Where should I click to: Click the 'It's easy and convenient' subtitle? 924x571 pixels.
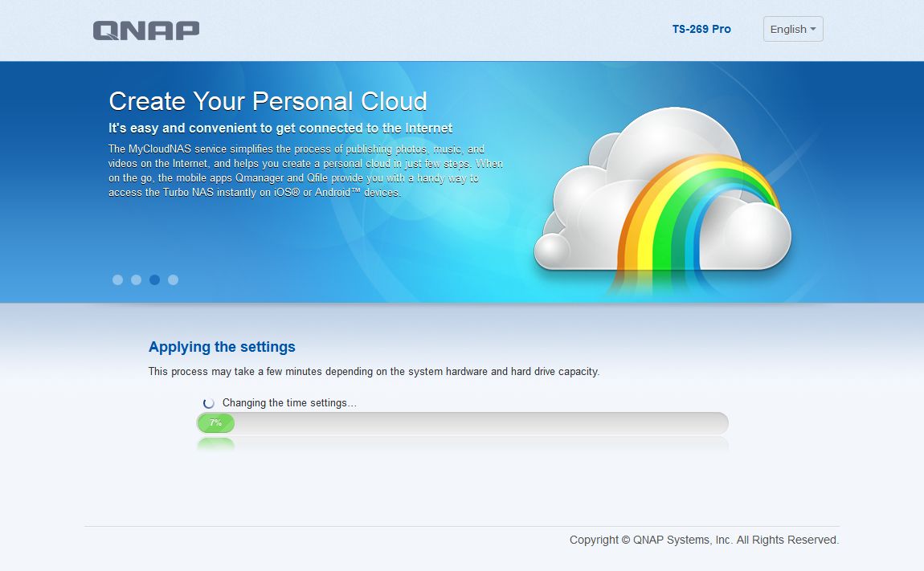(x=280, y=128)
